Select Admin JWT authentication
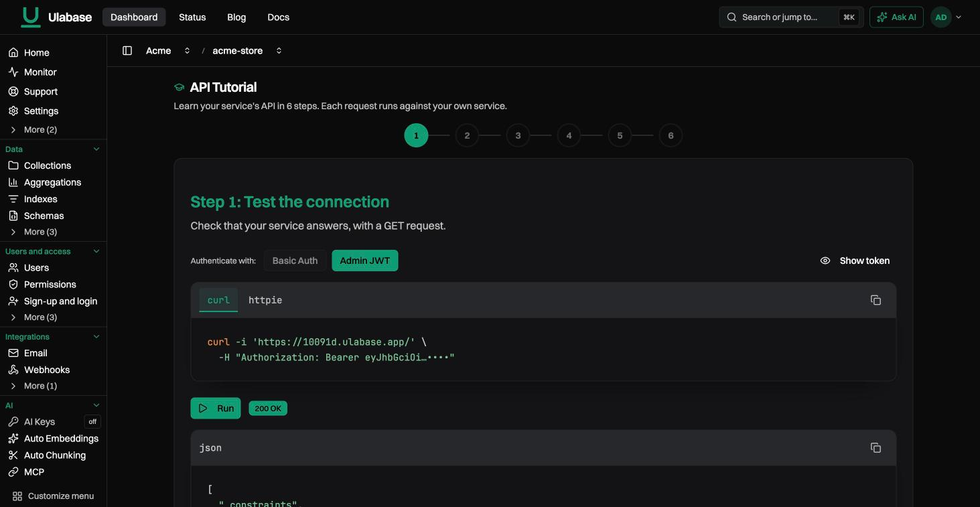 365,261
